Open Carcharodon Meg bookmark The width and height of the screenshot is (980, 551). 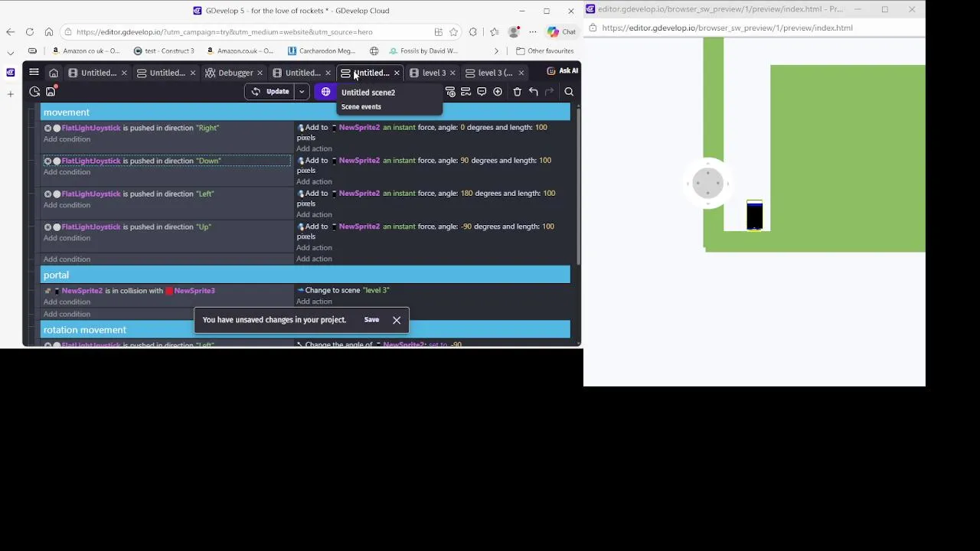pyautogui.click(x=322, y=51)
